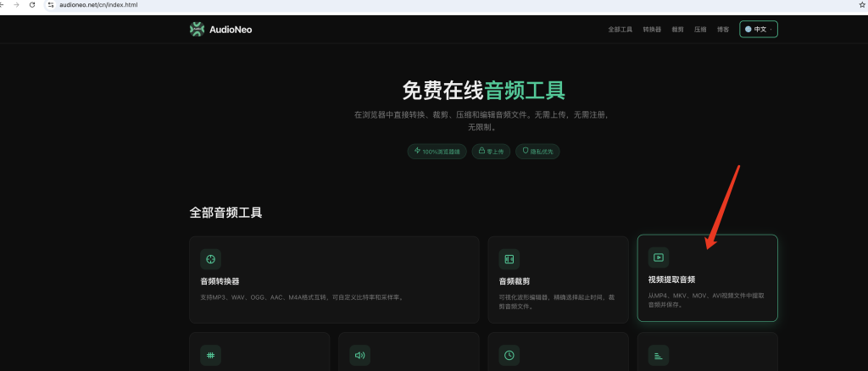The width and height of the screenshot is (868, 371).
Task: Click the AudioNeo logo icon
Action: click(197, 30)
